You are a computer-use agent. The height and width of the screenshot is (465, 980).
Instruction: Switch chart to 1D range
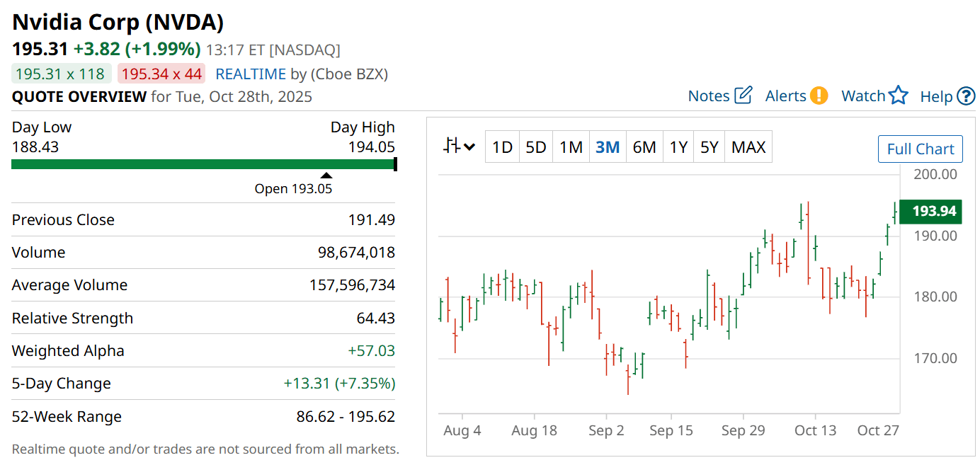click(502, 147)
